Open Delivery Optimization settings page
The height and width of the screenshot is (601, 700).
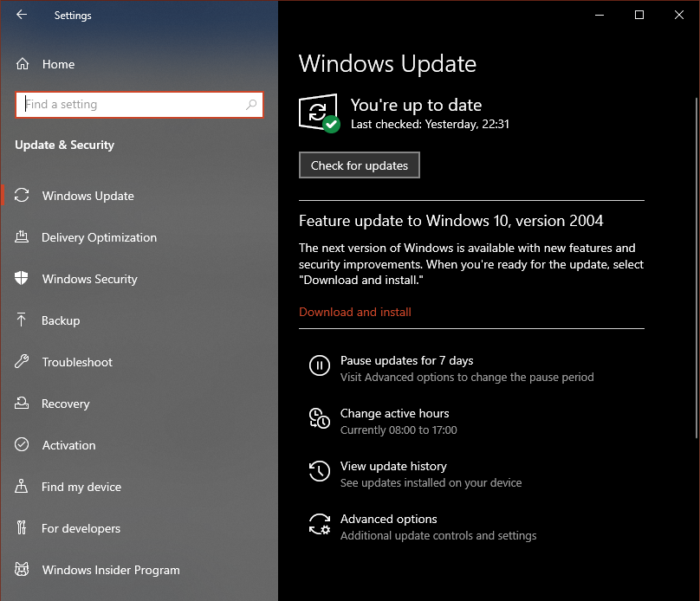tap(99, 237)
